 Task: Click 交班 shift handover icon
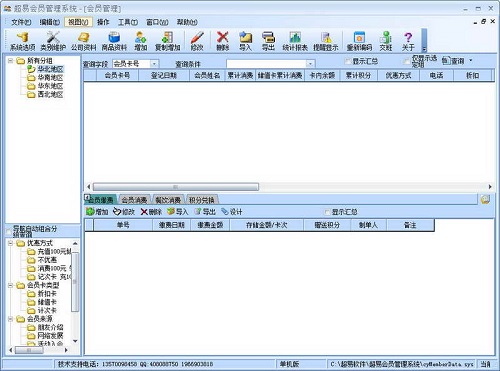[x=386, y=41]
